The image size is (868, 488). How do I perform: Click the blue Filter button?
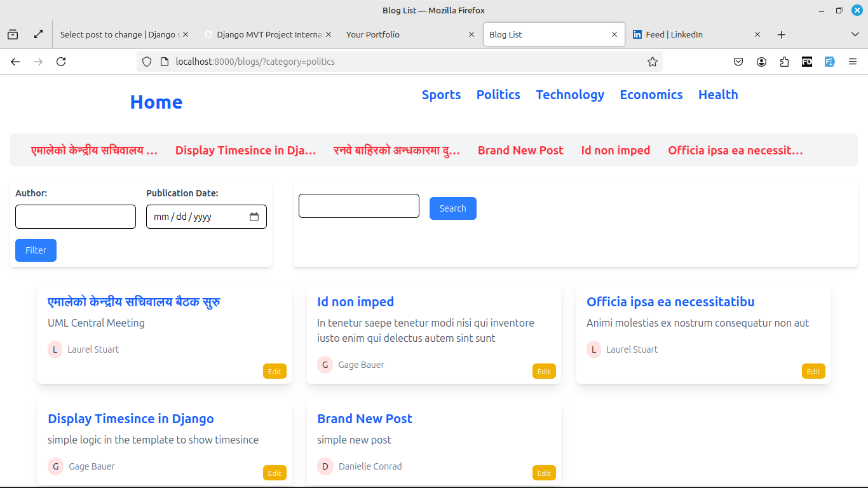click(x=36, y=250)
